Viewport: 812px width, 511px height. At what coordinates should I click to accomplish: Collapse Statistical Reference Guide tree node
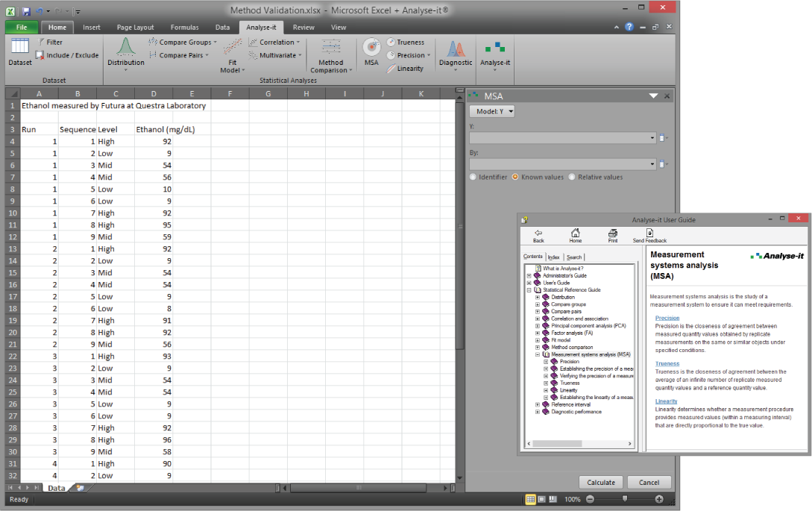(x=529, y=290)
